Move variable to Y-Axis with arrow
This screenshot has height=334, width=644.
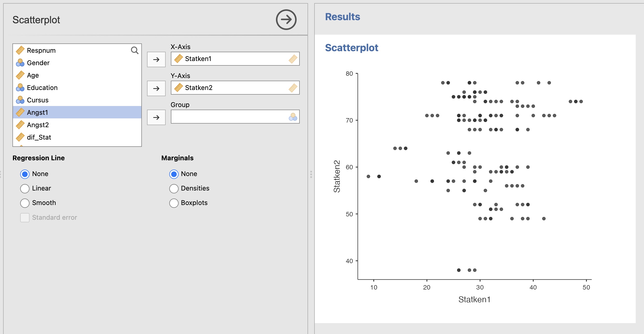(x=156, y=88)
